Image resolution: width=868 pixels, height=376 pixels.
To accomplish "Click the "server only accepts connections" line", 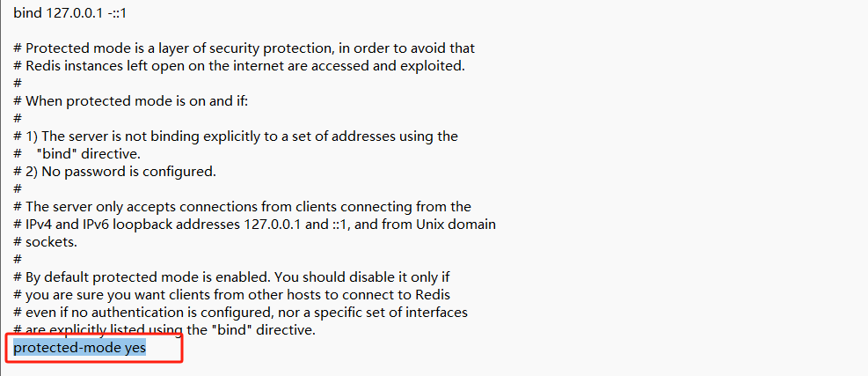I will (243, 206).
